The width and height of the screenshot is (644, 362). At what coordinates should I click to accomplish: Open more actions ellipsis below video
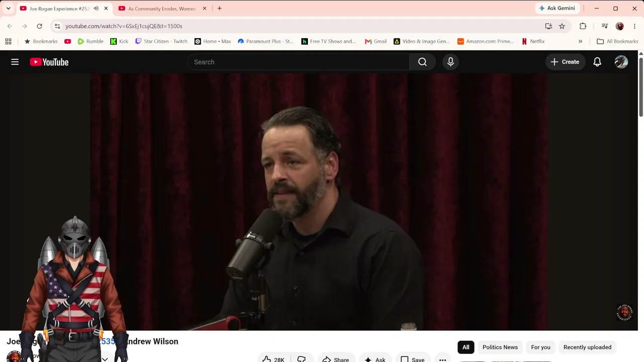click(443, 359)
